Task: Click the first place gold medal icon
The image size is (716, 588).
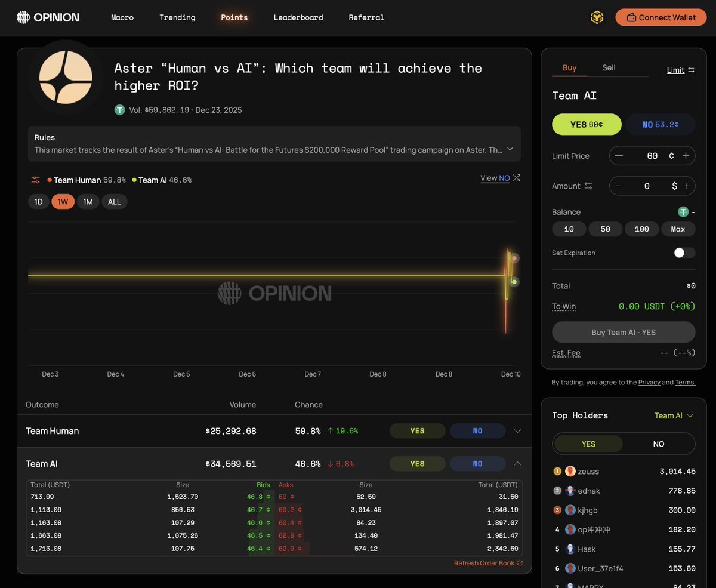Action: (557, 471)
